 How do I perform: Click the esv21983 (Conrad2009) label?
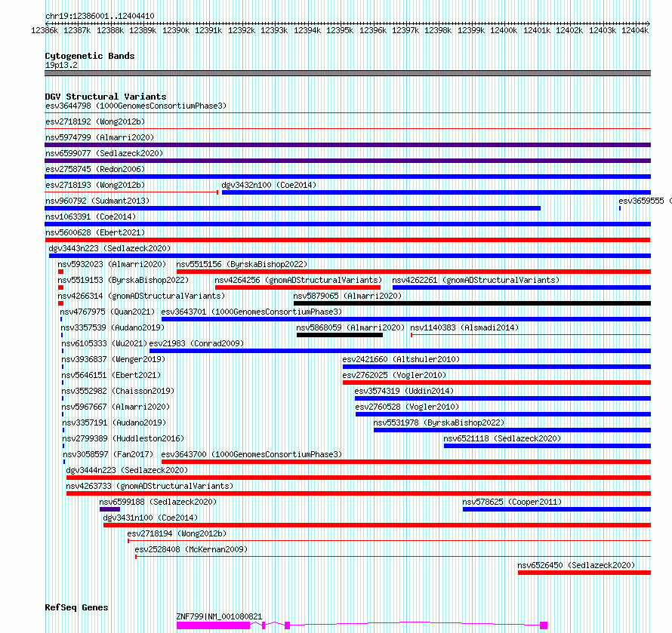196,343
